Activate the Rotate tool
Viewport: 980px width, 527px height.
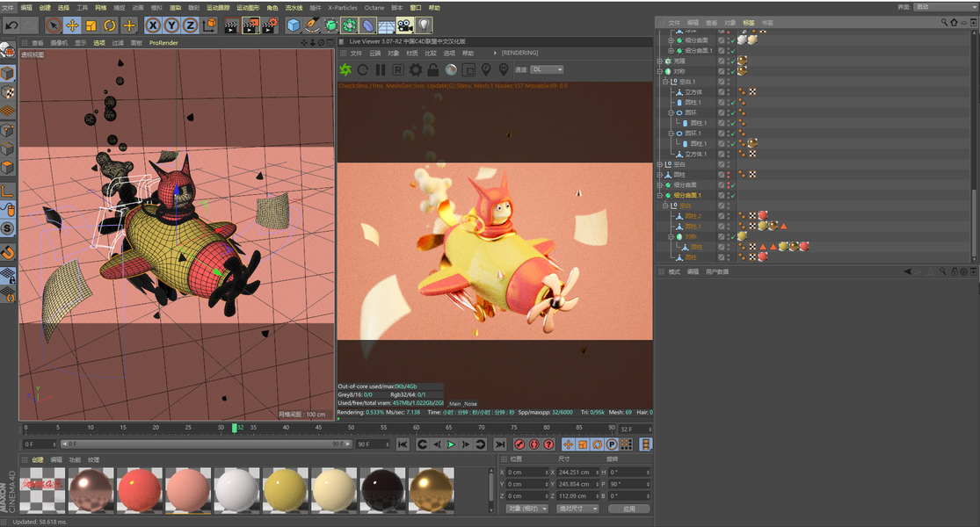pos(110,25)
